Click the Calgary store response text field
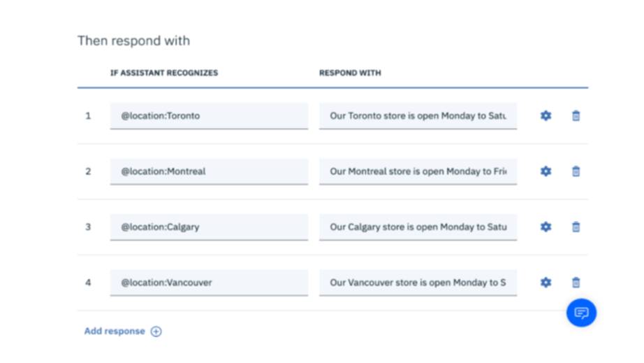Image resolution: width=644 pixels, height=363 pixels. (418, 227)
